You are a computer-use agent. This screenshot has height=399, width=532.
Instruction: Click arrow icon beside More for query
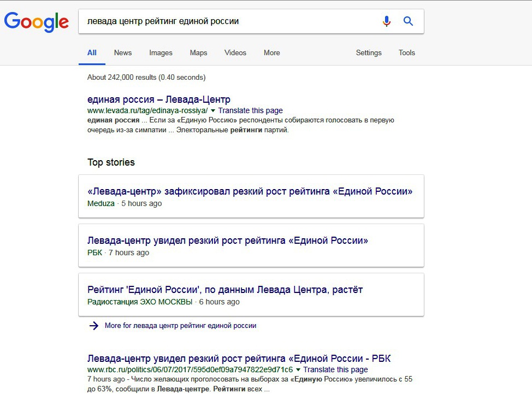point(93,326)
